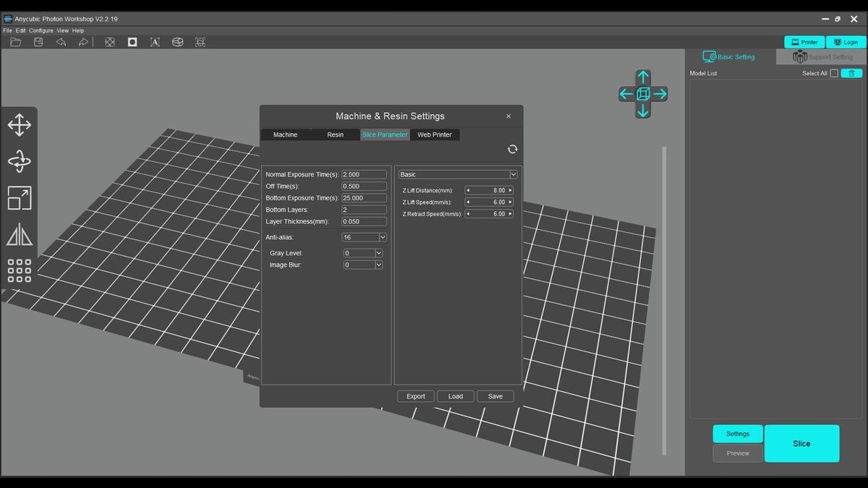
Task: Click the Bottom Layers input field
Action: coord(364,210)
